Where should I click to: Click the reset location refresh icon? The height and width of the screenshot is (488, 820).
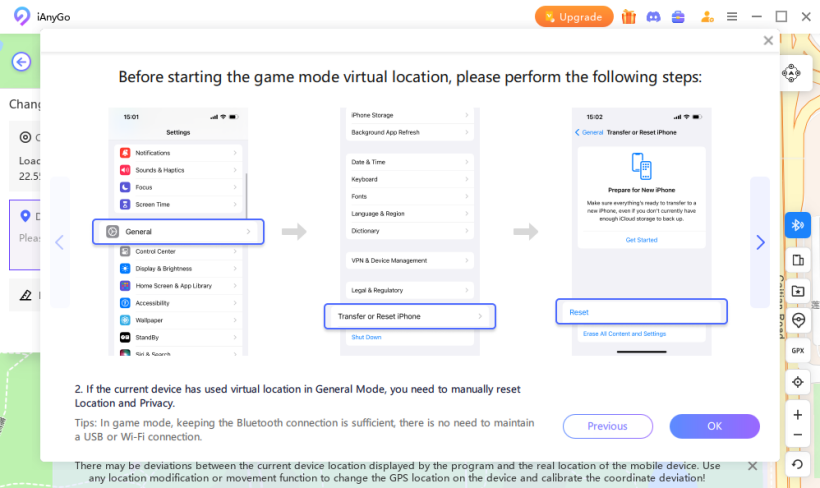[798, 464]
